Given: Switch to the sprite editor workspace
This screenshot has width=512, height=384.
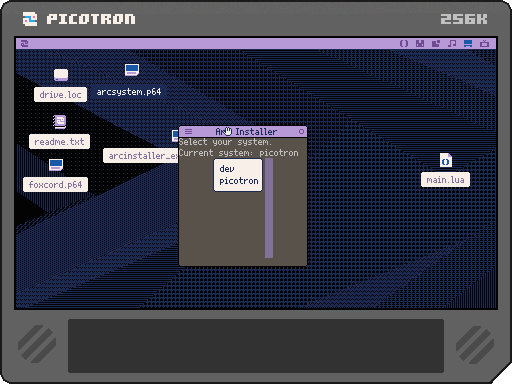Looking at the screenshot, I should pos(420,44).
